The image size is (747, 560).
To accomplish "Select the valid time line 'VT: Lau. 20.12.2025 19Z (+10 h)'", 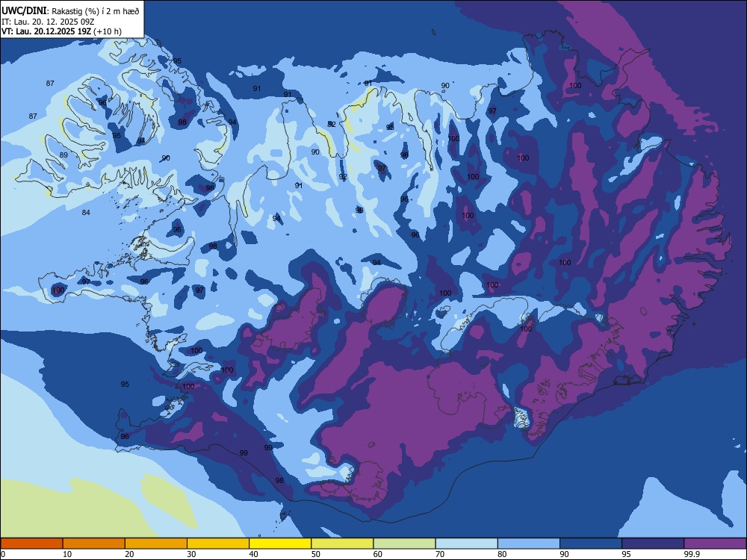I will (x=61, y=31).
